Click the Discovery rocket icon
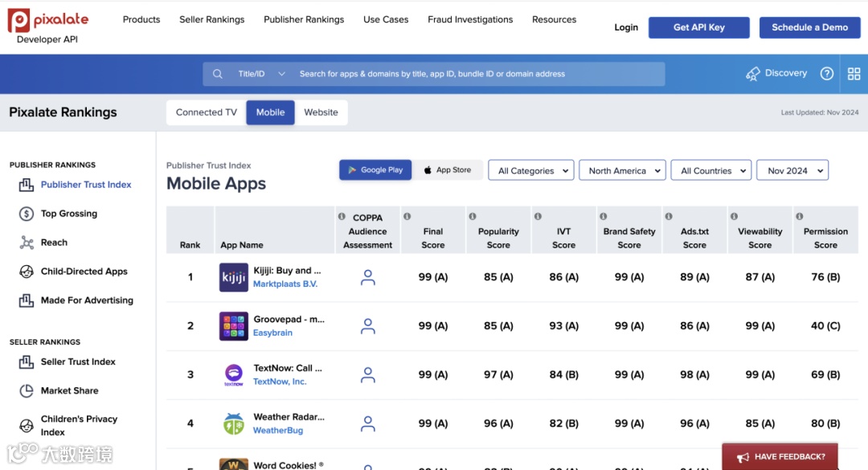Viewport: 868px width, 470px height. point(753,74)
